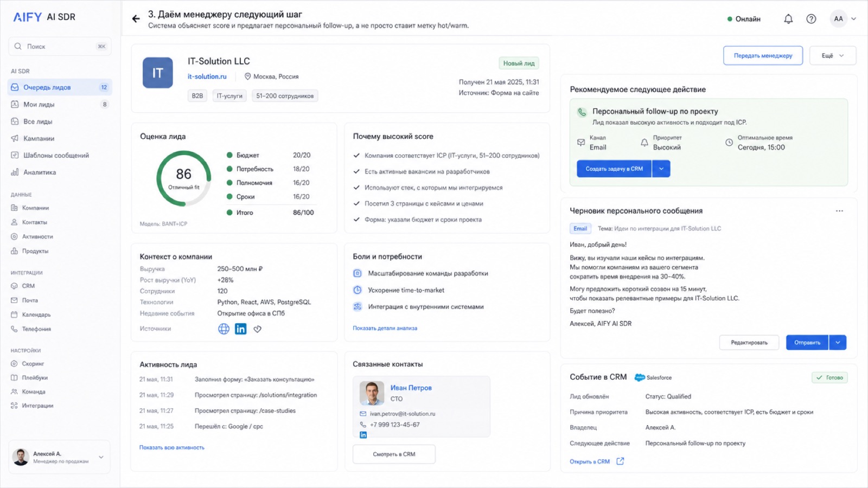Click the Поиск search field
This screenshot has width=868, height=488.
[60, 46]
